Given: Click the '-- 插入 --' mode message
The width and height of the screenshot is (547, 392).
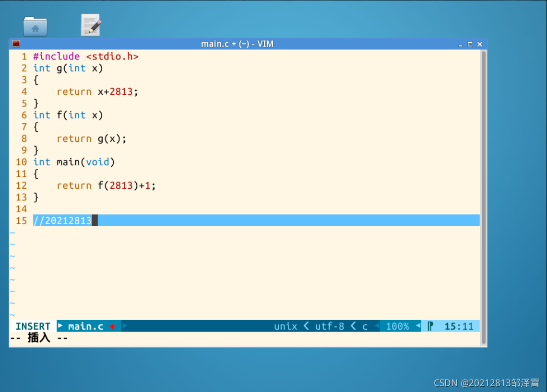Looking at the screenshot, I should (39, 338).
